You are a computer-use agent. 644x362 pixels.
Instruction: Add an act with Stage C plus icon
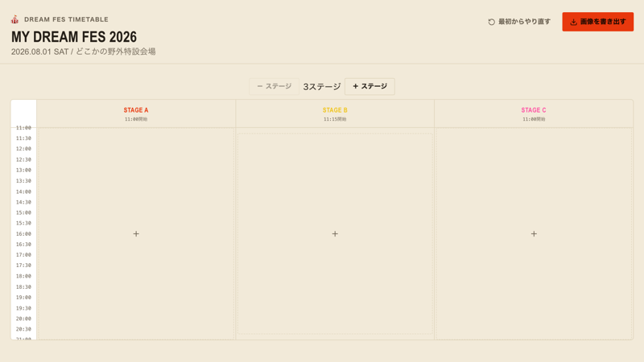click(534, 233)
